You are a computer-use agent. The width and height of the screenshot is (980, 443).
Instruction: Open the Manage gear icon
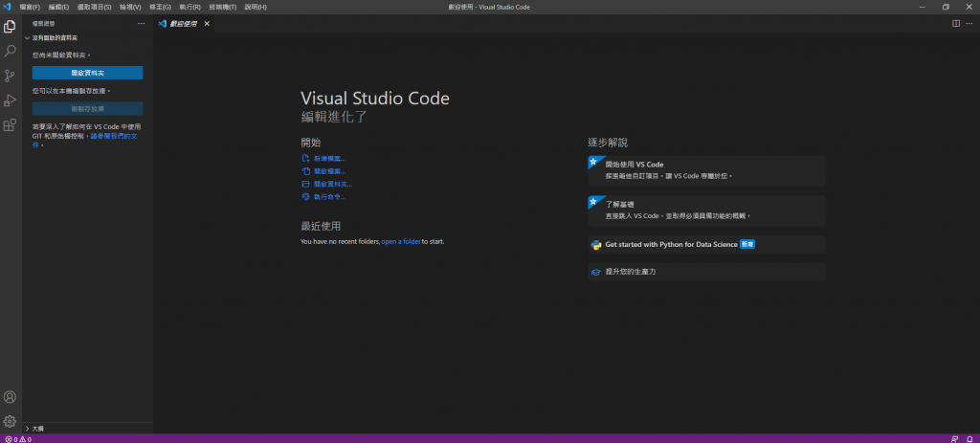10,421
